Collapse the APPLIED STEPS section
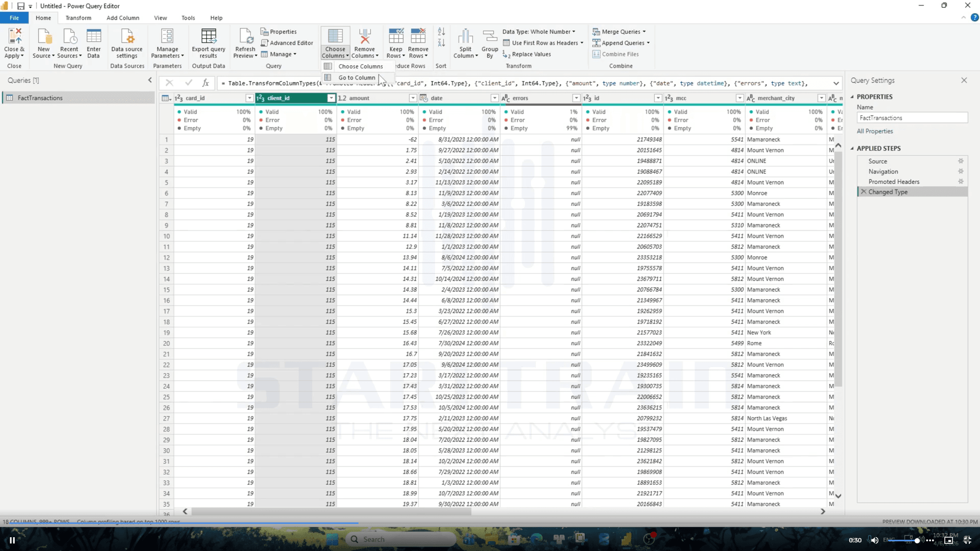Image resolution: width=980 pixels, height=551 pixels. 852,149
